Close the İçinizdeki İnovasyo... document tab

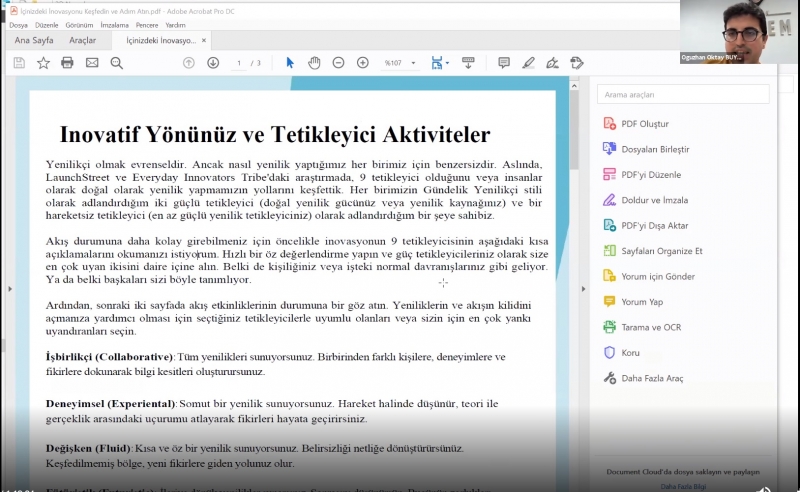pos(204,40)
